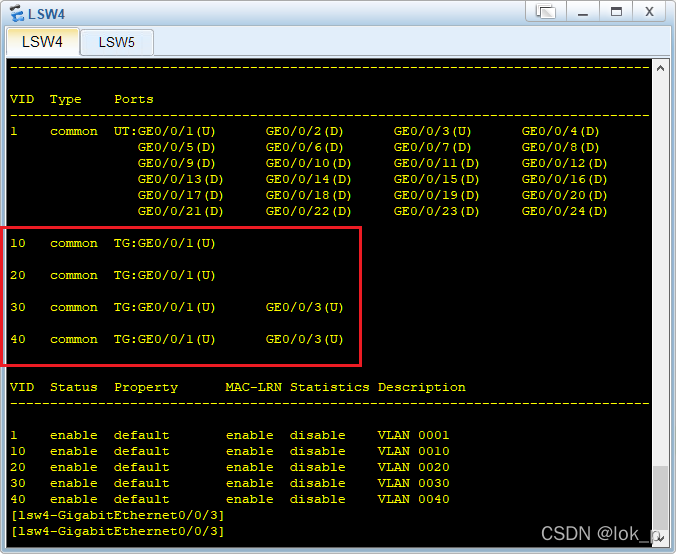This screenshot has width=676, height=554.
Task: Minimize the LSW4 window
Action: click(583, 12)
